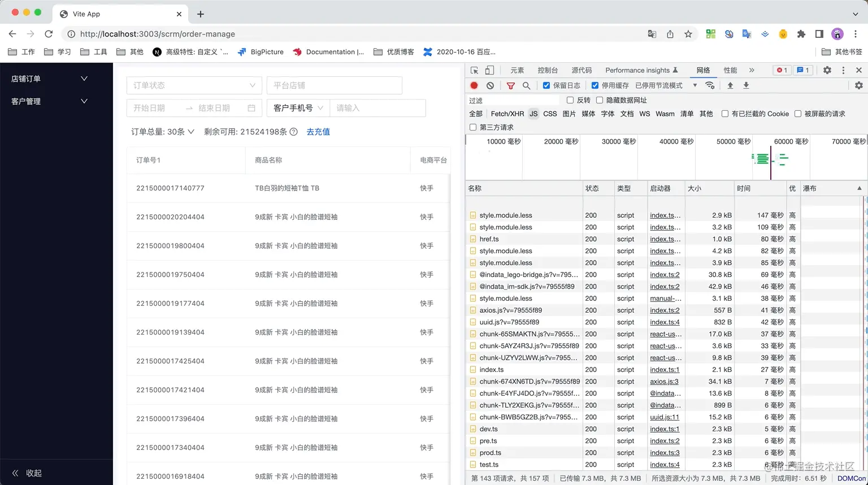Click the import HAR upload arrow

click(x=730, y=85)
